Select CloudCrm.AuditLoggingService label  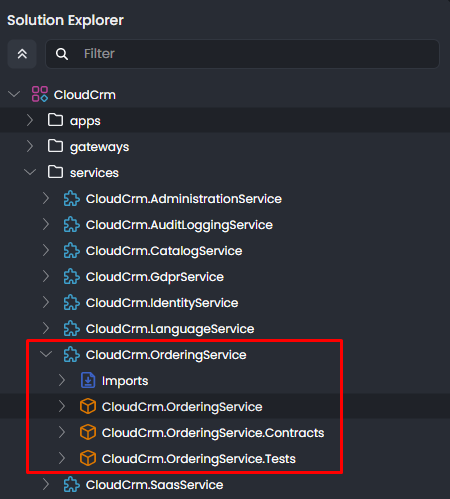tap(179, 225)
